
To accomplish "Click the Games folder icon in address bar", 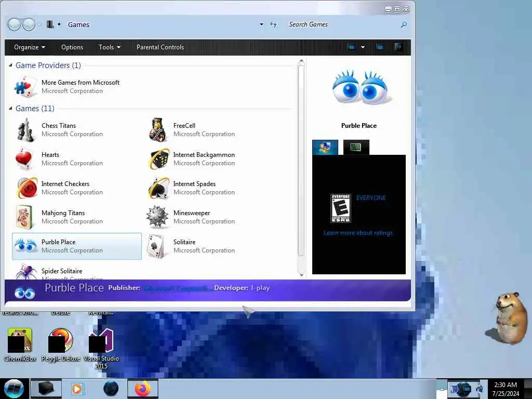I will [50, 24].
